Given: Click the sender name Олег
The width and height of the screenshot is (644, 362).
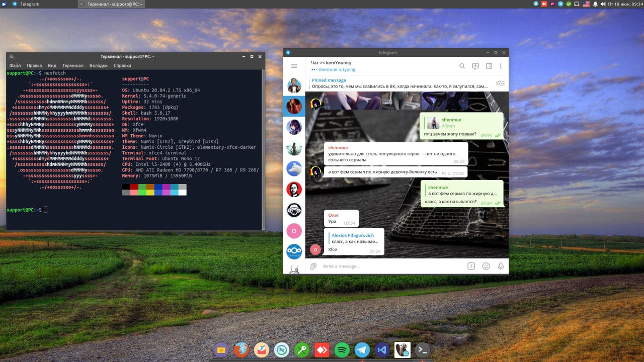Looking at the screenshot, I should coord(334,215).
